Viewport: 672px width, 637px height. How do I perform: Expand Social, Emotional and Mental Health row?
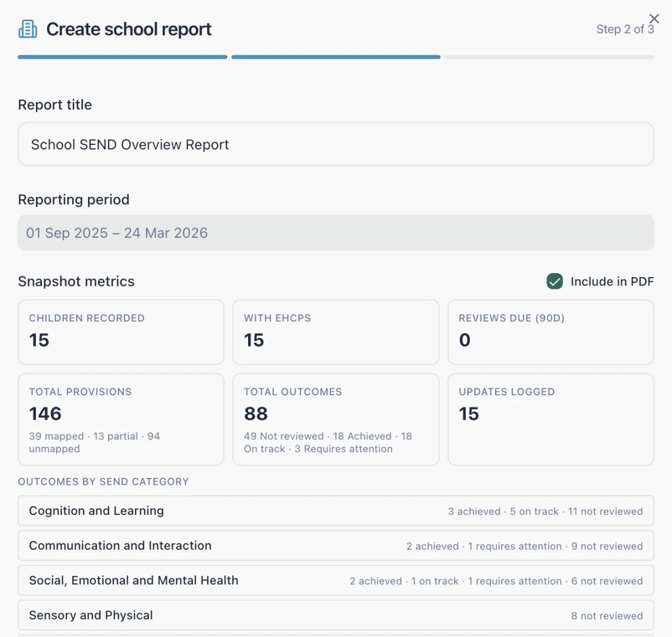pyautogui.click(x=335, y=580)
